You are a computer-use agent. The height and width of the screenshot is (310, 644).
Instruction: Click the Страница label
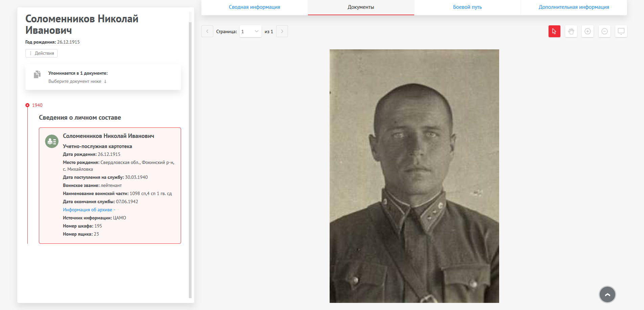pos(226,31)
